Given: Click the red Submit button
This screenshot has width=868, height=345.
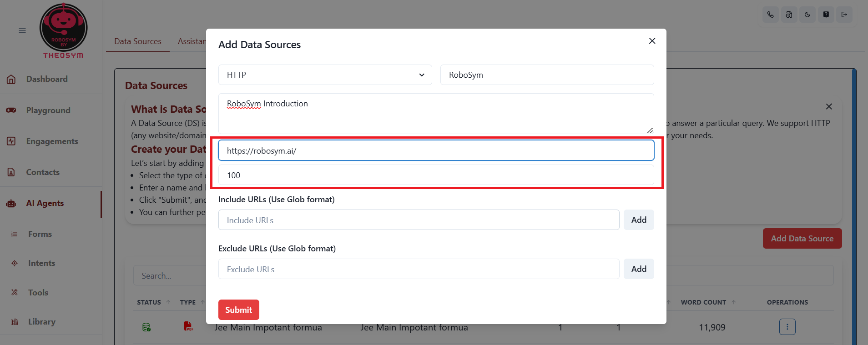Looking at the screenshot, I should (239, 310).
